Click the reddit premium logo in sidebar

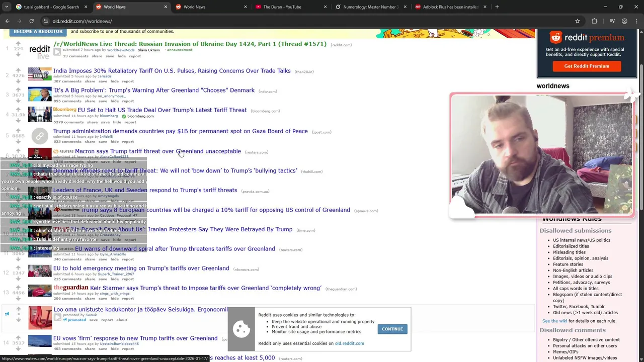point(587,38)
